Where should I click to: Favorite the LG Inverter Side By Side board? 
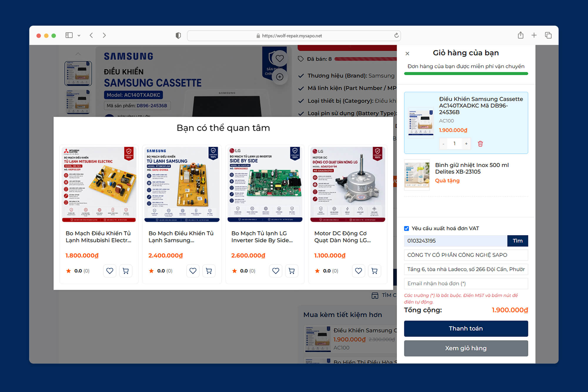coord(276,271)
